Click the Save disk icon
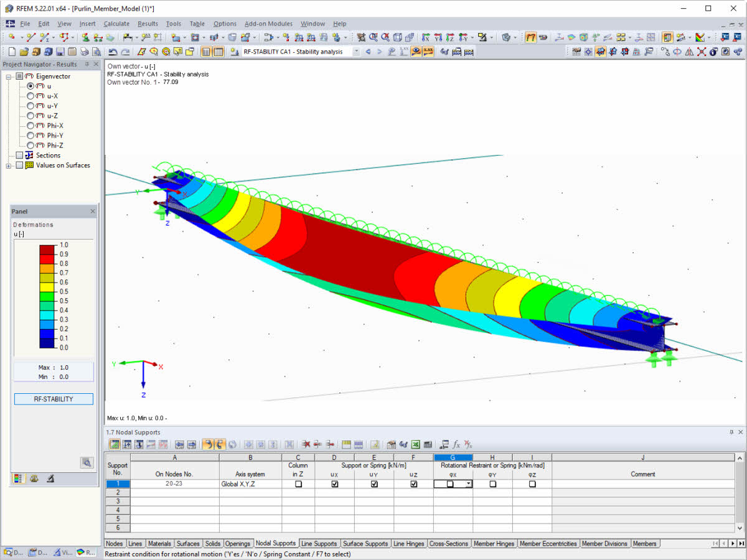747x560 pixels. pyautogui.click(x=60, y=52)
